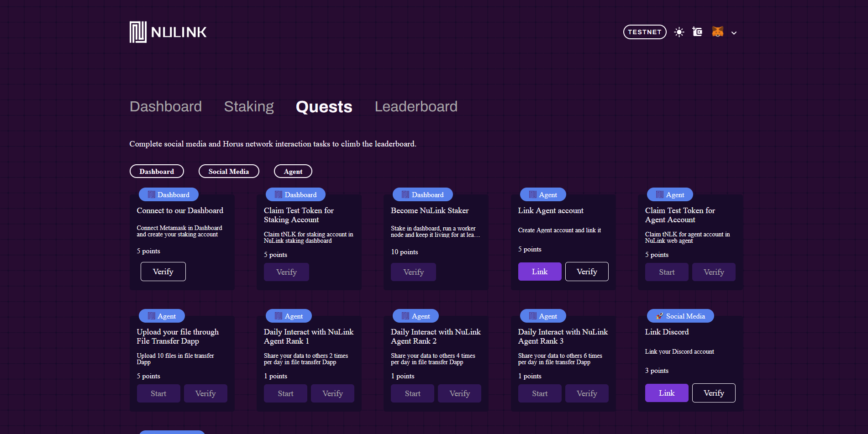Filter quests by Social Media
This screenshot has height=434, width=868.
[229, 171]
